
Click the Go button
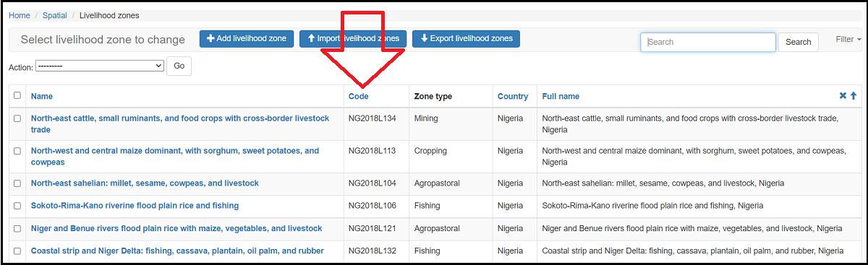click(x=179, y=66)
